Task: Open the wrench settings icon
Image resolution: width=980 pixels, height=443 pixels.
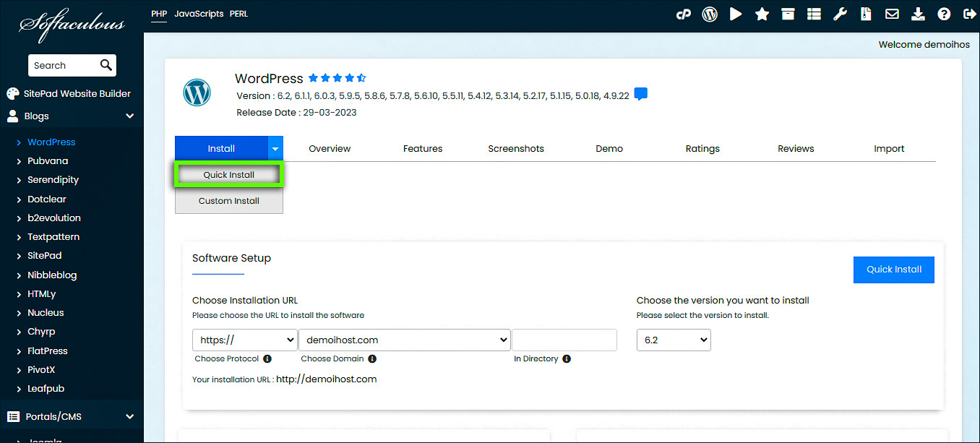Action: pos(840,14)
